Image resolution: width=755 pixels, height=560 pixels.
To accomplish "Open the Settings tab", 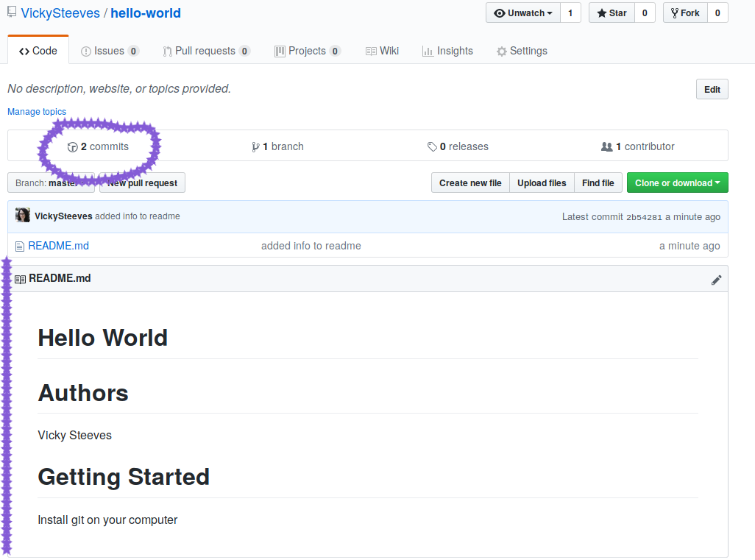I will coord(522,51).
